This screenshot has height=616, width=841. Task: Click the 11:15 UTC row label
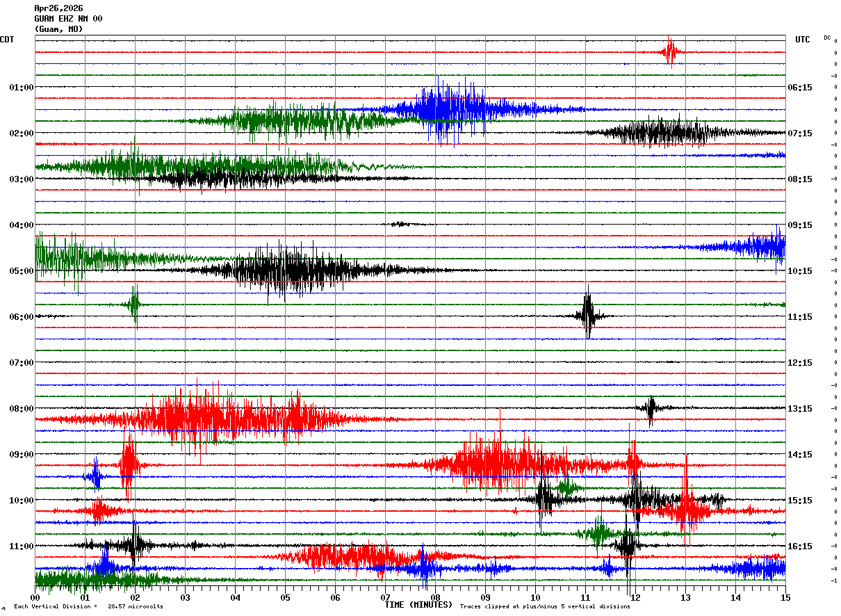[800, 317]
